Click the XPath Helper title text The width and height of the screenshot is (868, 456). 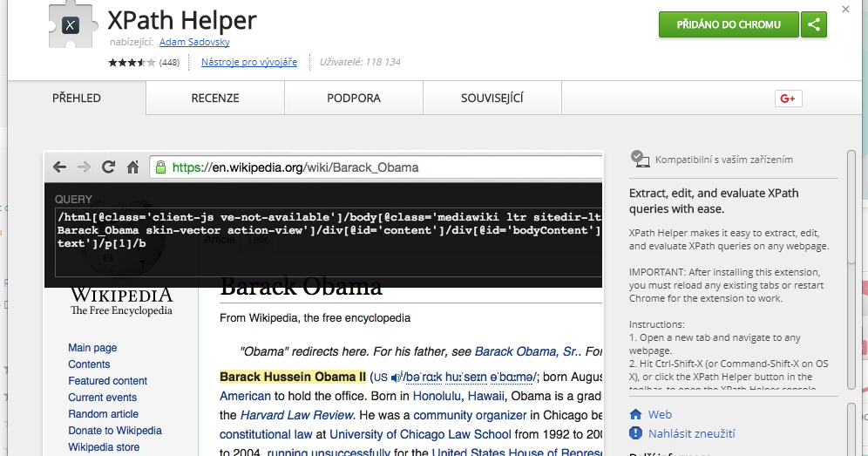tap(182, 21)
